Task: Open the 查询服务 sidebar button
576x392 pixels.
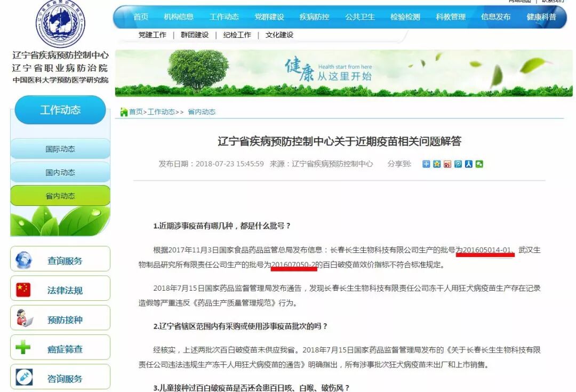Action: [60, 259]
